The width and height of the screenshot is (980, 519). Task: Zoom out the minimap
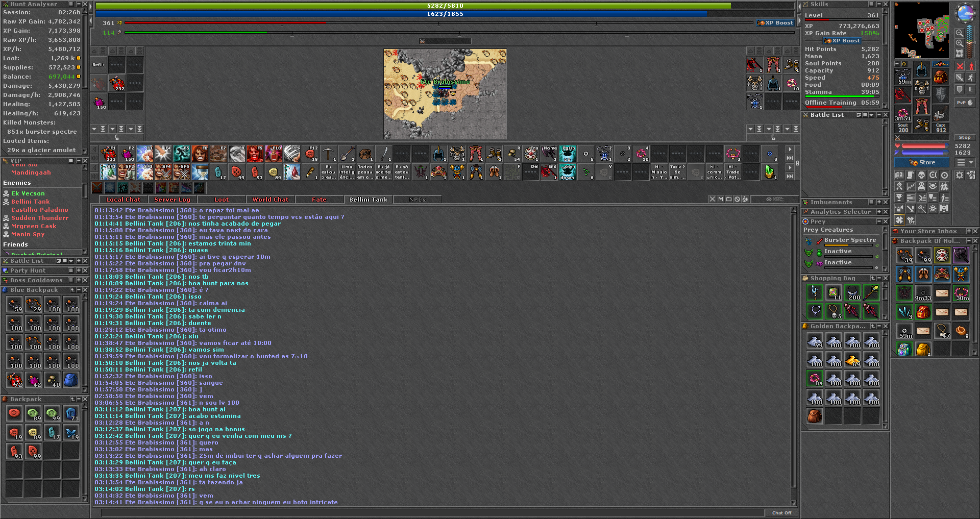point(960,33)
